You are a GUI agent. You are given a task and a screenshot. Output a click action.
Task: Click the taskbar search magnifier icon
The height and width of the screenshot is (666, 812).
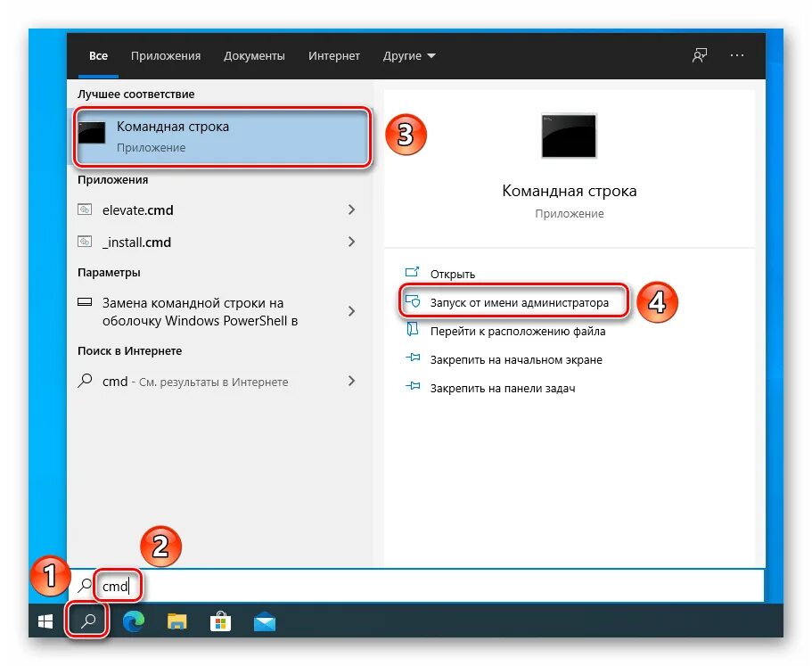coord(88,621)
